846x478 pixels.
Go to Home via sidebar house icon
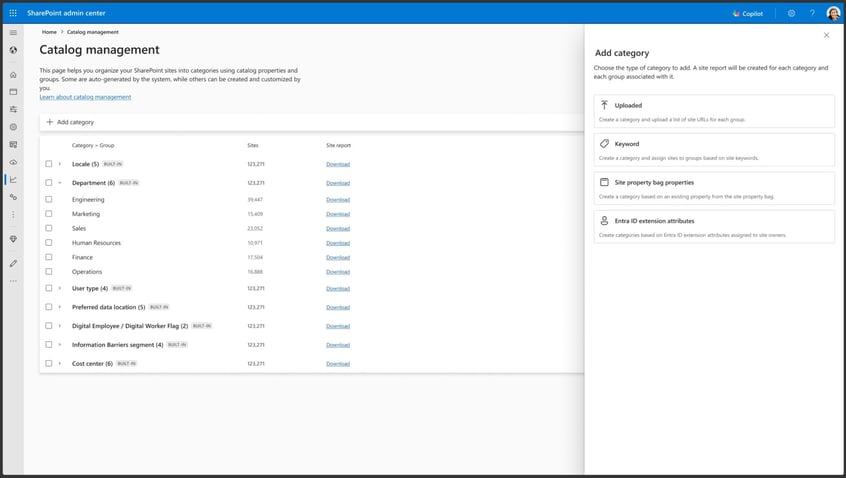click(x=13, y=75)
